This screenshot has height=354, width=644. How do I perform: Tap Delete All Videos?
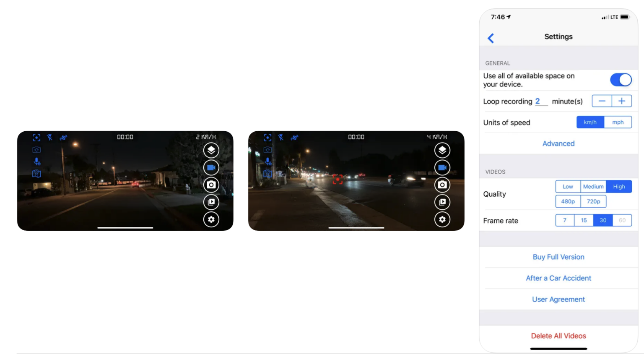click(x=558, y=336)
